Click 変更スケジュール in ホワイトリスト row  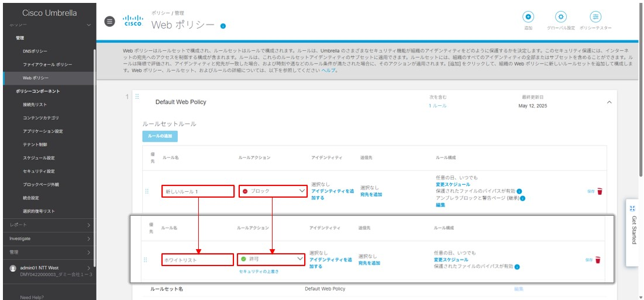click(451, 260)
